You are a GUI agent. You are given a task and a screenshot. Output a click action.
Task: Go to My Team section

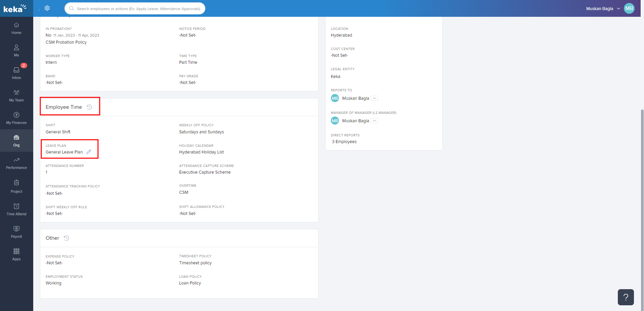click(x=16, y=95)
